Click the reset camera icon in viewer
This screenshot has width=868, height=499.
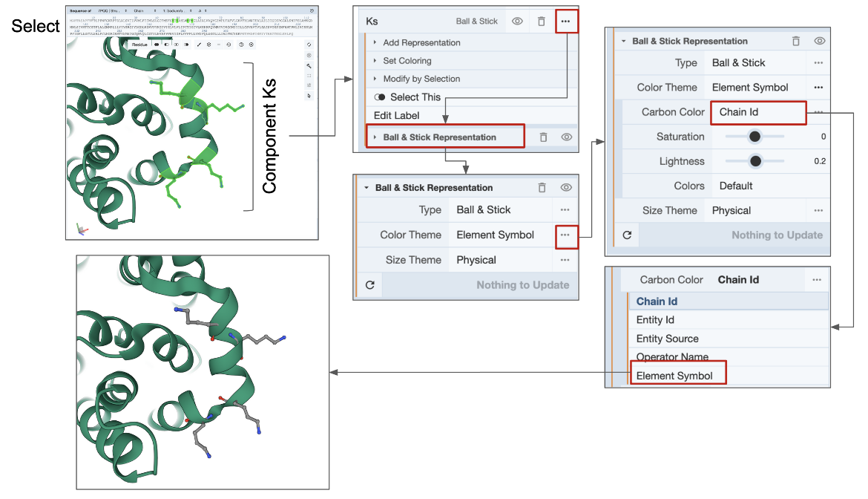[309, 45]
